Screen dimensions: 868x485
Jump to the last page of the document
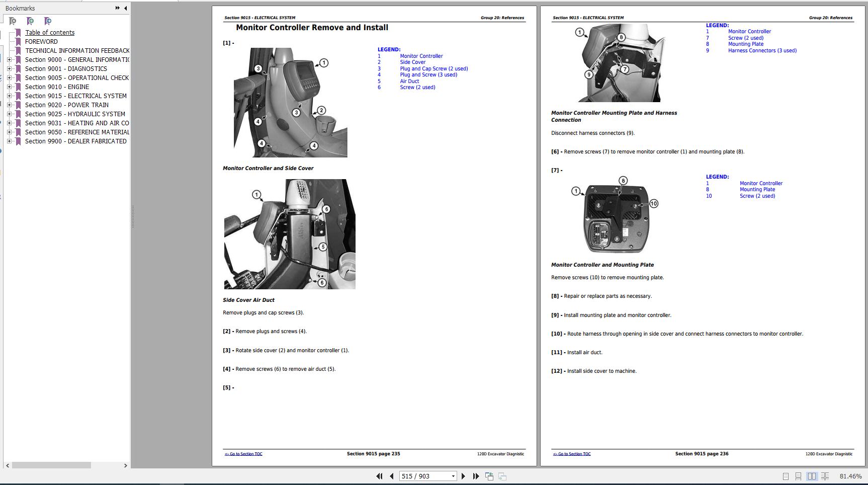click(476, 476)
